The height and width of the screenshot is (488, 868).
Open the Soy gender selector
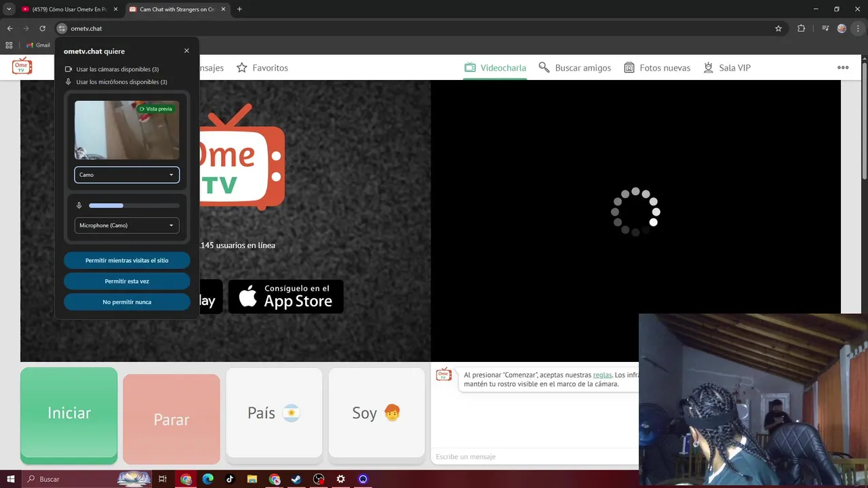click(x=376, y=413)
